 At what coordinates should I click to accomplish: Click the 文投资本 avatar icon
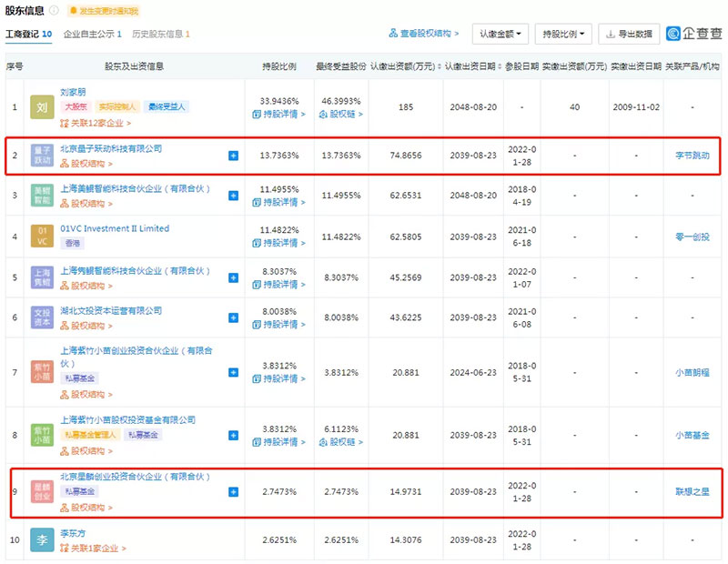(42, 317)
